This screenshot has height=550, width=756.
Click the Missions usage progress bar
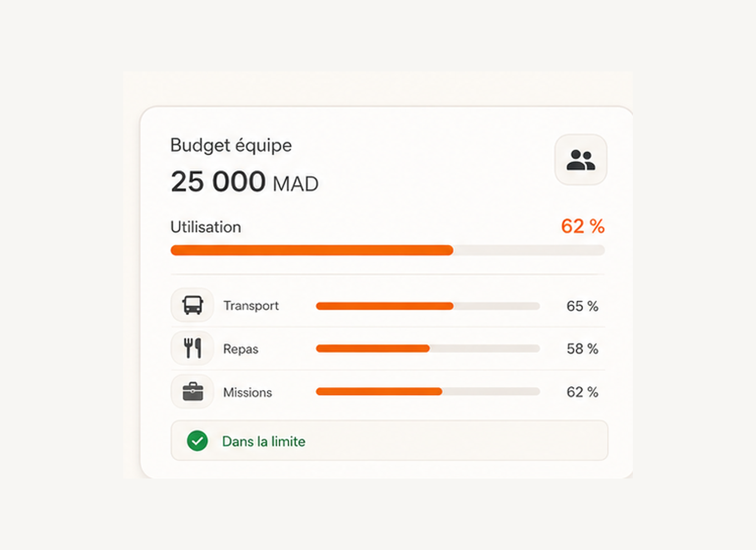[428, 392]
